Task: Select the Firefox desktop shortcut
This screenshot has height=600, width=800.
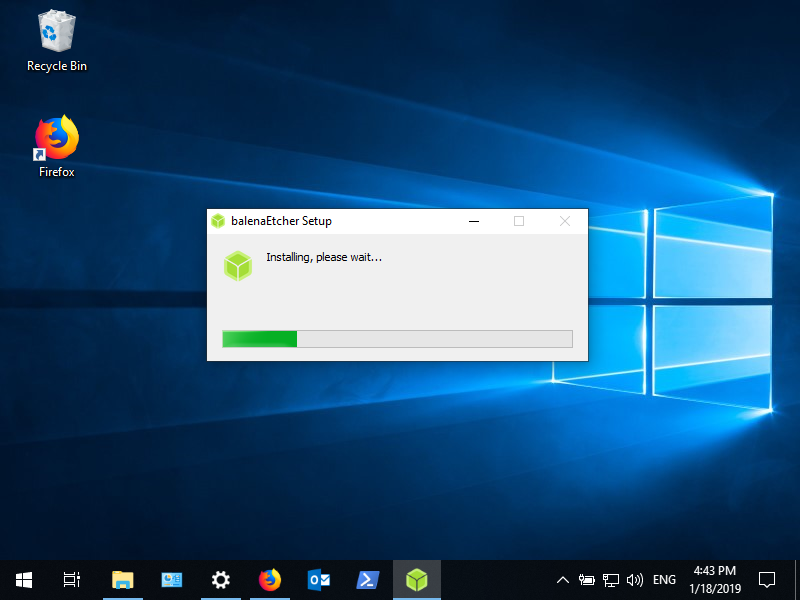Action: (56, 146)
